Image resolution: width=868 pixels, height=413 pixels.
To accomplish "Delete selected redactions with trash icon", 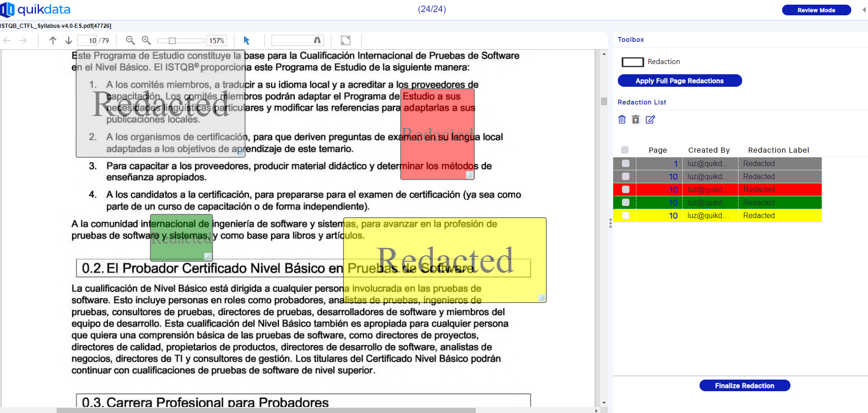I will (622, 119).
